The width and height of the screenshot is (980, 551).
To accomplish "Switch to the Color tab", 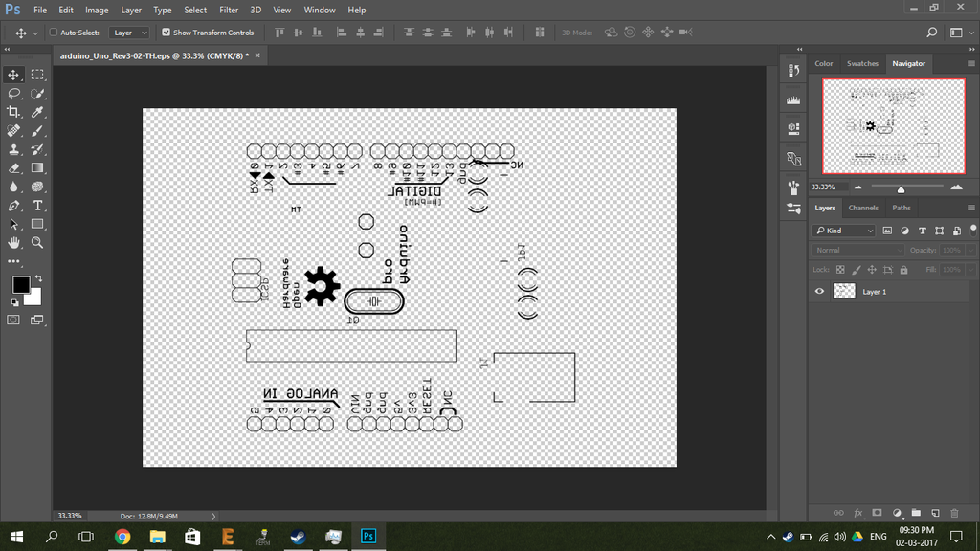I will (824, 64).
